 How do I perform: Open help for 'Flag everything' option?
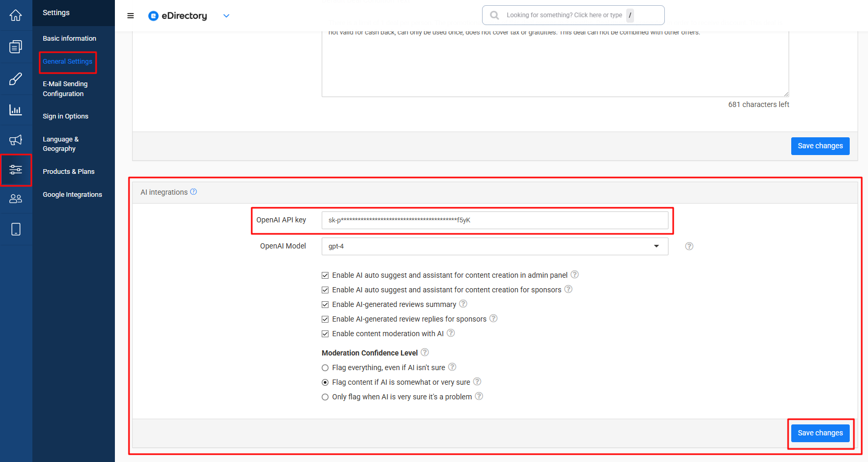(x=452, y=367)
